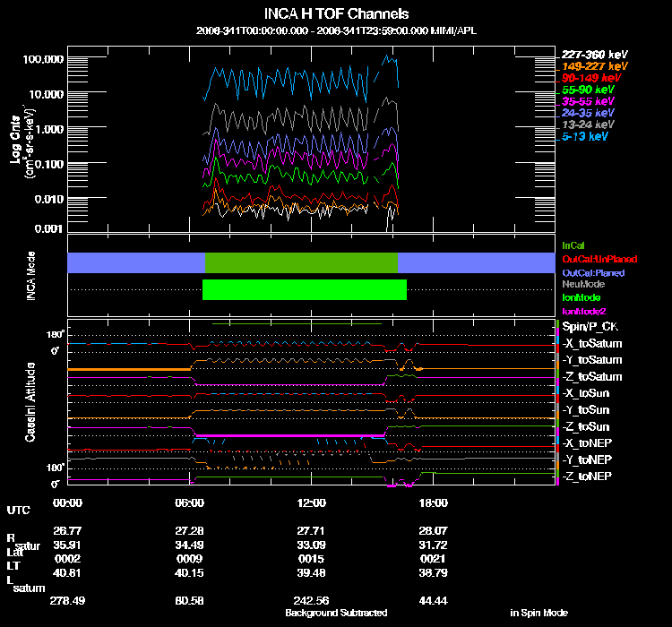Click the '100.000' y-axis tick label
Screen dimensions: 672x627
(43, 59)
